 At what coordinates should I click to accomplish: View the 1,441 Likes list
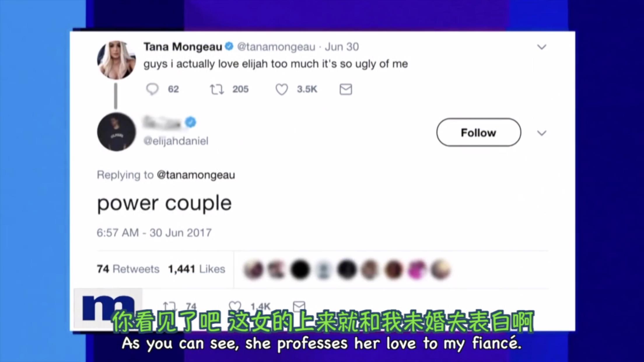(197, 269)
